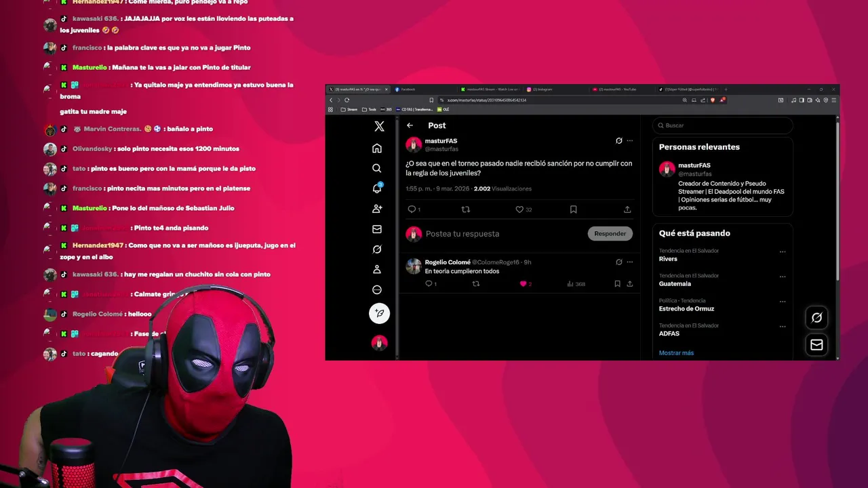Switch to the Instagram browser tab
Viewport: 868px width, 488px height.
coord(555,89)
